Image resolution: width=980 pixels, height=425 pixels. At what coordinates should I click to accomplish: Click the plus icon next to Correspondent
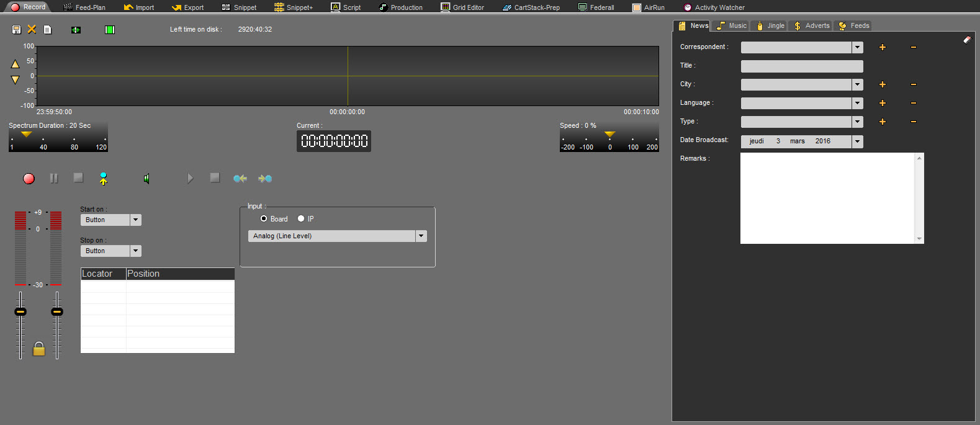(882, 47)
